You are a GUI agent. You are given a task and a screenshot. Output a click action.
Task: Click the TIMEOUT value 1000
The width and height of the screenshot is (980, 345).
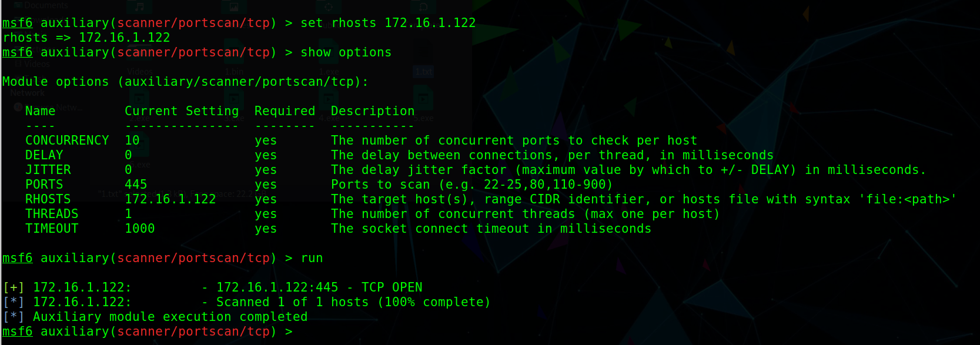pyautogui.click(x=140, y=229)
